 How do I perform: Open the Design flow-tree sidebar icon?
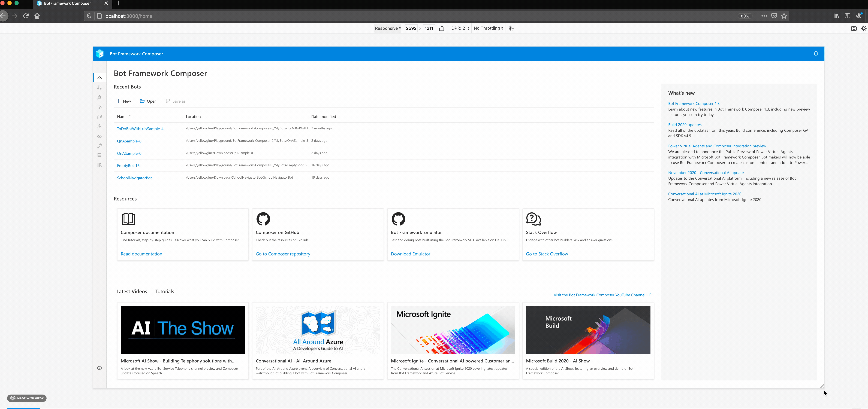point(99,87)
